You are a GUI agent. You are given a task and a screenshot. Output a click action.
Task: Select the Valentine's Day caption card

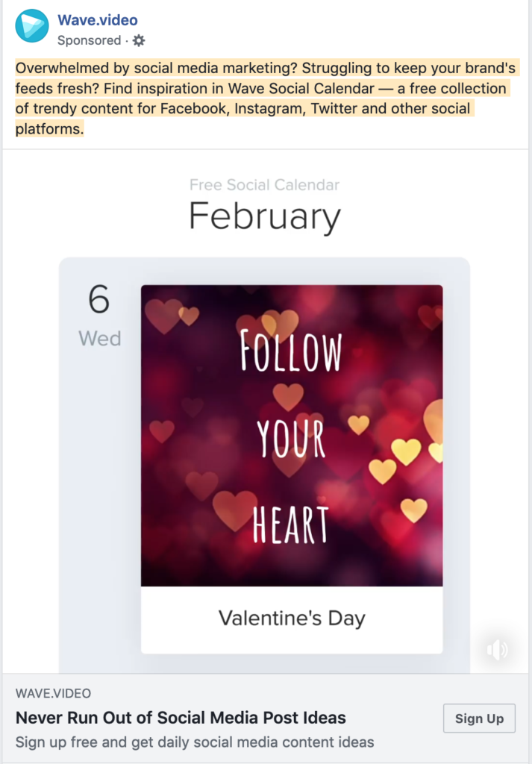292,620
